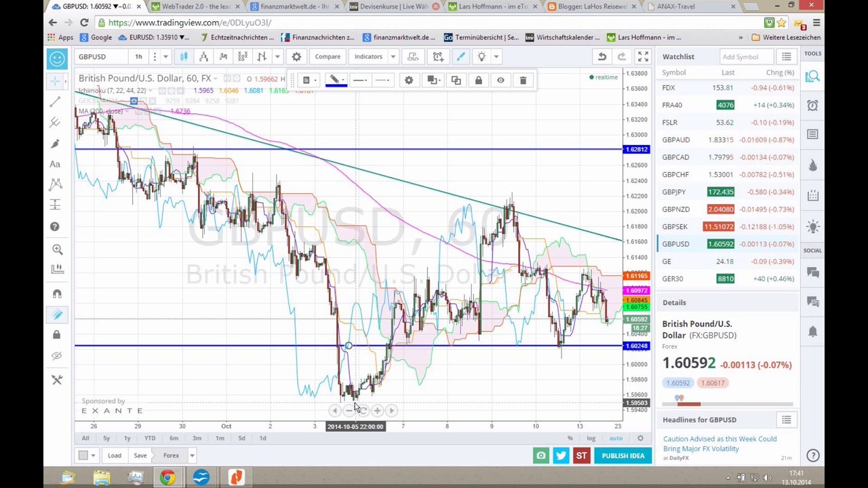The image size is (868, 488).
Task: Set time range to 1m
Action: pos(220,438)
